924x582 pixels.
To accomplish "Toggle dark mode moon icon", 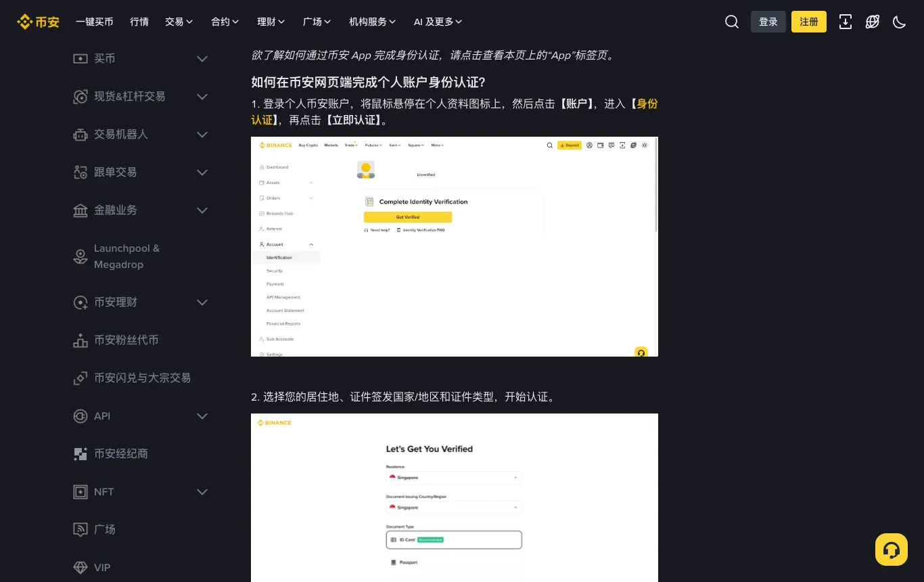I will (x=900, y=22).
